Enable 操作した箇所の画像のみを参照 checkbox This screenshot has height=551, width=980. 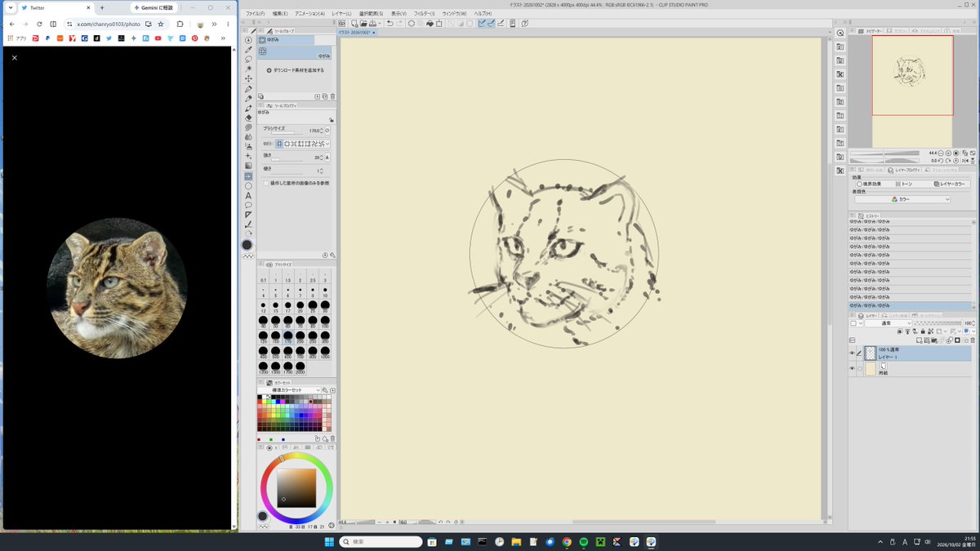(265, 183)
